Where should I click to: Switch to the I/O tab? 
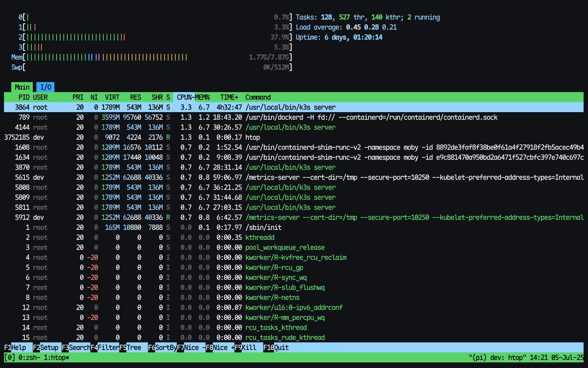pyautogui.click(x=45, y=87)
